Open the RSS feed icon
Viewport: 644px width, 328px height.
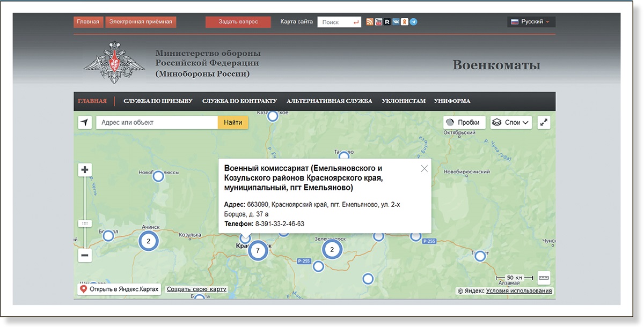pos(370,21)
